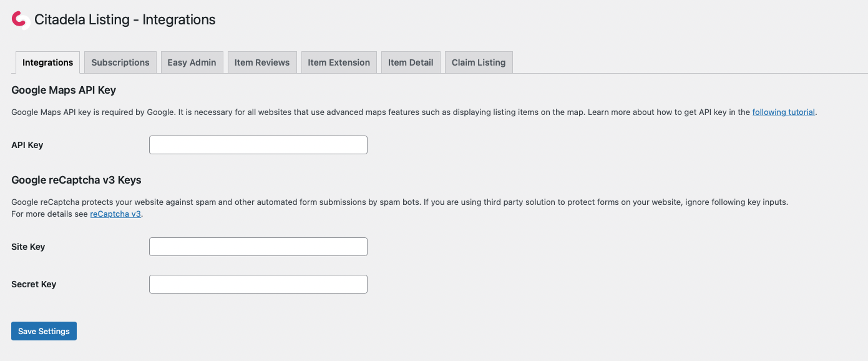Go to the Item Reviews tab
This screenshot has height=361, width=868.
click(262, 62)
